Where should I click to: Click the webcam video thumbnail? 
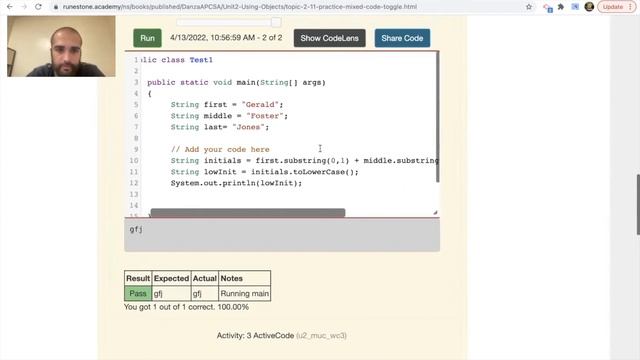61,46
